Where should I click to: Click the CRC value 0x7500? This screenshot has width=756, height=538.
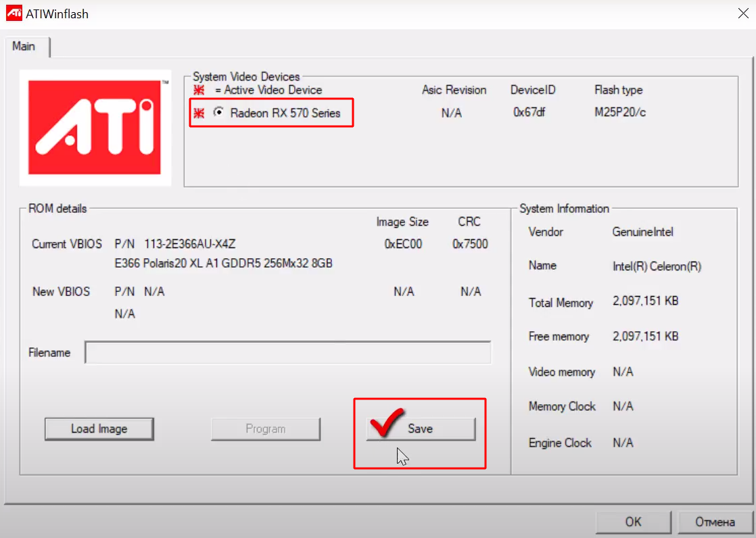470,244
